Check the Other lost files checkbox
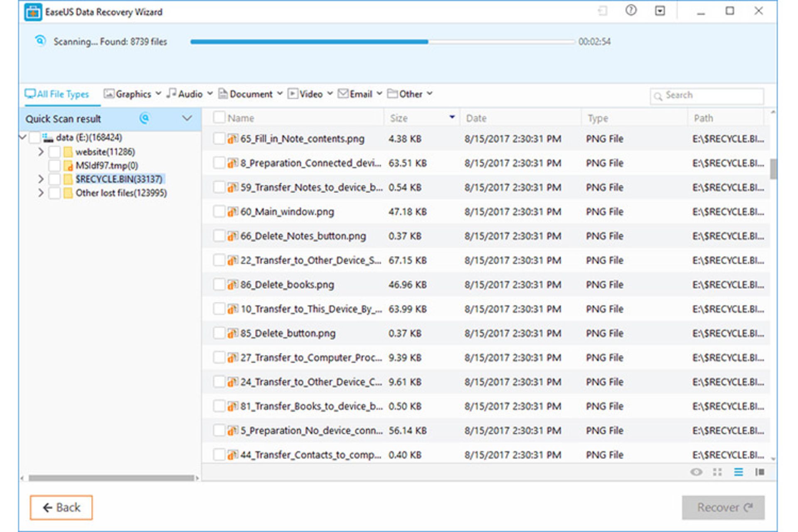The image size is (798, 532). (x=54, y=193)
